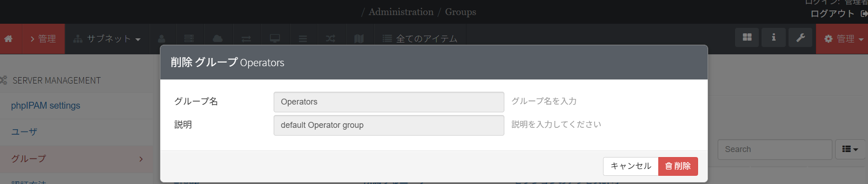Open the info icon button

pyautogui.click(x=773, y=37)
